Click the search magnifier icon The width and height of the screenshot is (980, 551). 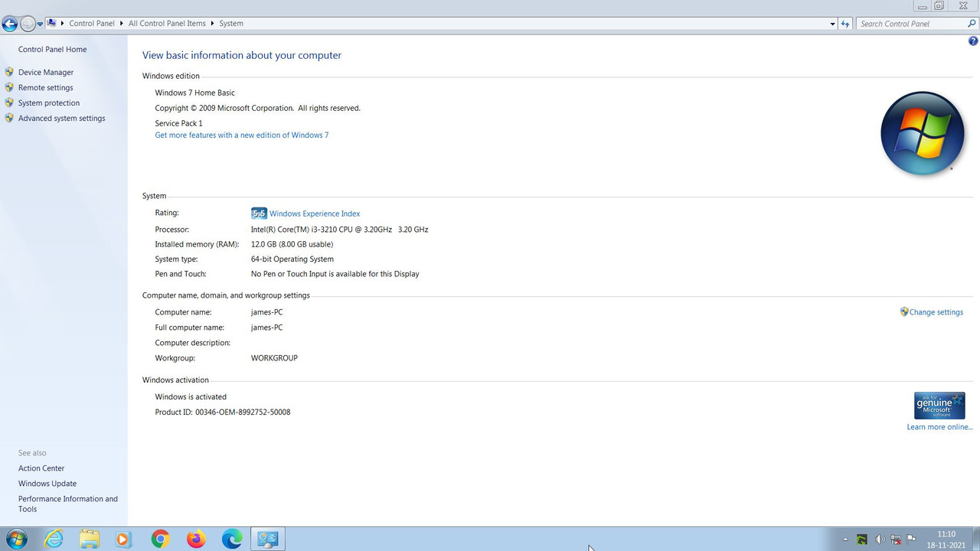click(x=972, y=24)
